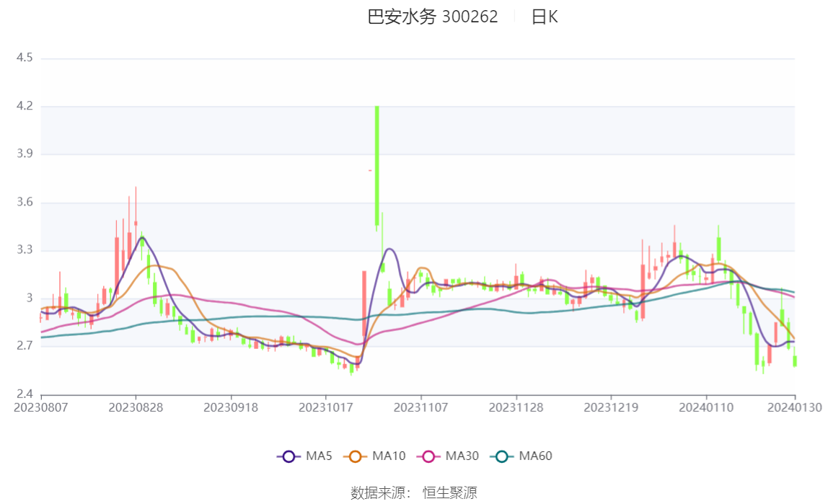Screen dimensions: 828x504
Task: Click the y-axis value 3.9
Action: pos(25,154)
